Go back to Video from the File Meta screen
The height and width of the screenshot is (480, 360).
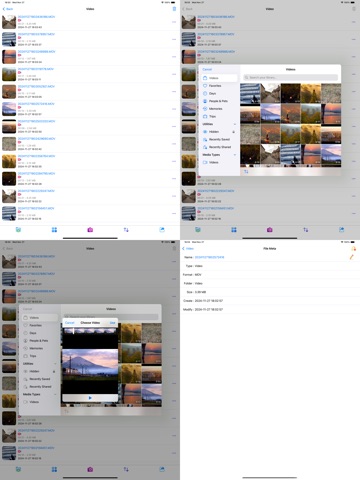[x=188, y=249]
